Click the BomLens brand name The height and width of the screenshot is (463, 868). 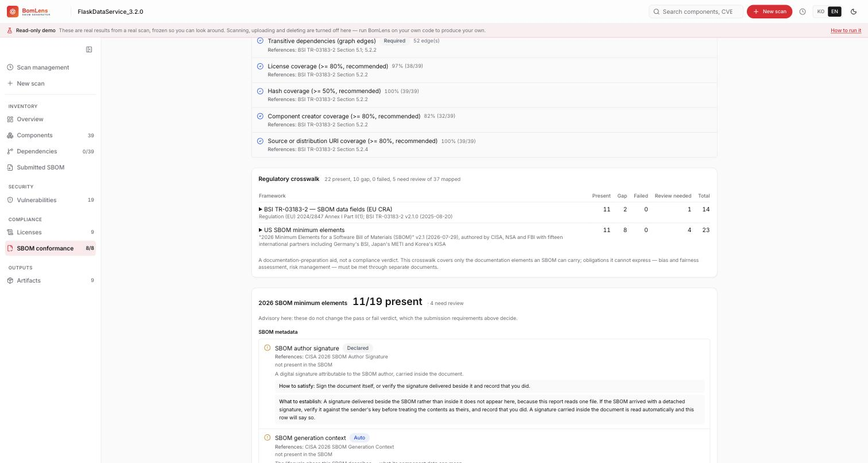point(35,11)
